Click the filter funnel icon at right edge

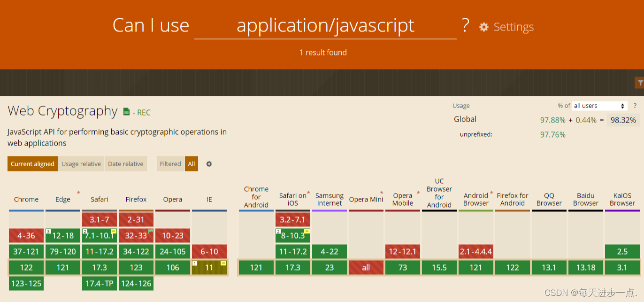(x=640, y=83)
